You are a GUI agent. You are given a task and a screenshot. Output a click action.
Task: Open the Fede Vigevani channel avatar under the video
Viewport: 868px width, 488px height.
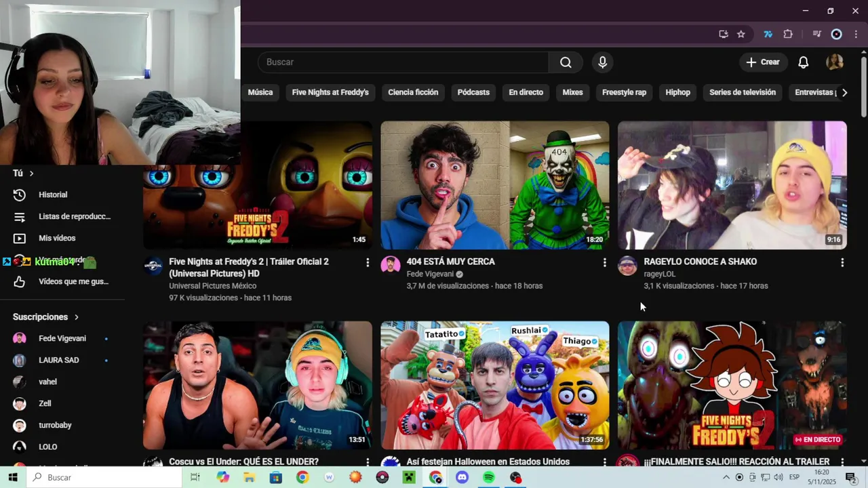click(x=391, y=265)
